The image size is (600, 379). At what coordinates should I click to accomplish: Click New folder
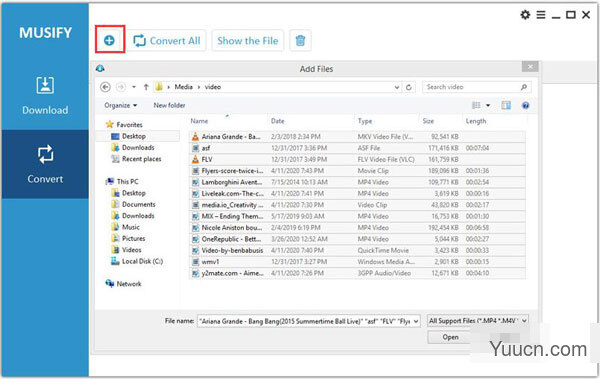click(169, 105)
